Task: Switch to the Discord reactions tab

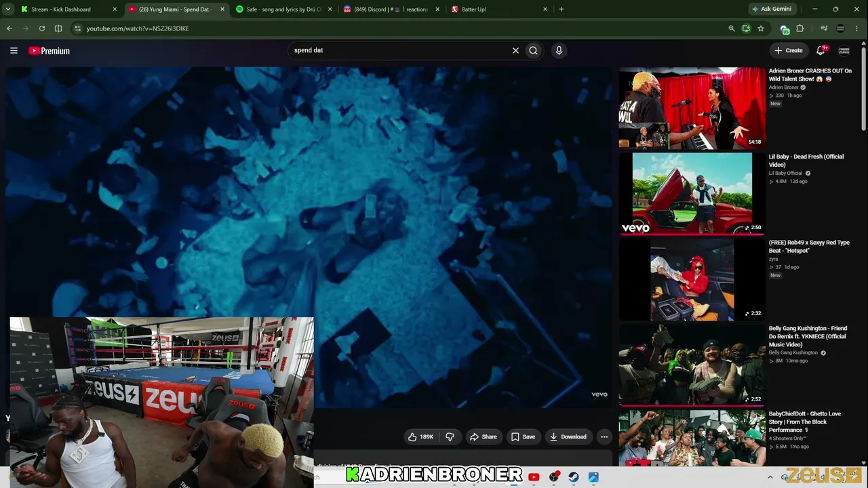Action: 391,9
